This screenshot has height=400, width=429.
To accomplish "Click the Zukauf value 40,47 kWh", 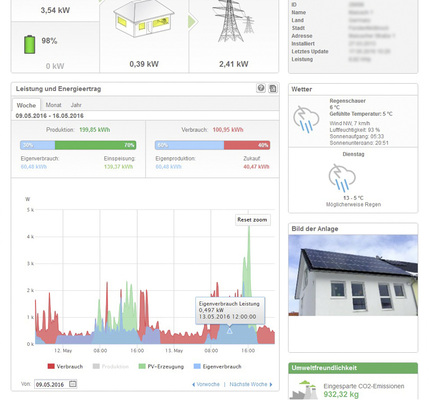I will tap(256, 166).
